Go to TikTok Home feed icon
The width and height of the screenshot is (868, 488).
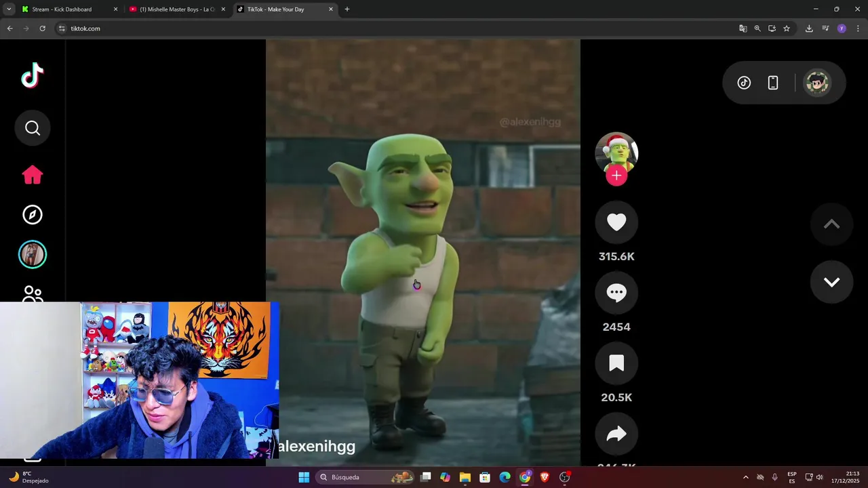tap(33, 175)
